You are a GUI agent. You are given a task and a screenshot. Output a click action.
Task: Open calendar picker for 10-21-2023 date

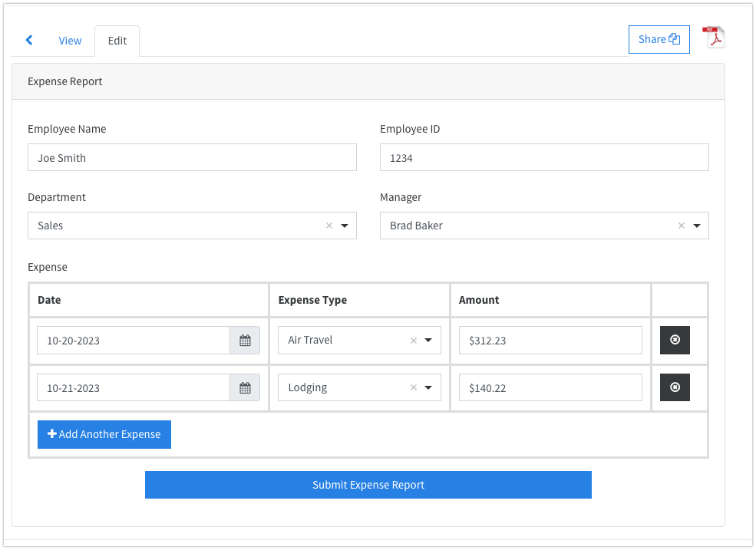(245, 388)
